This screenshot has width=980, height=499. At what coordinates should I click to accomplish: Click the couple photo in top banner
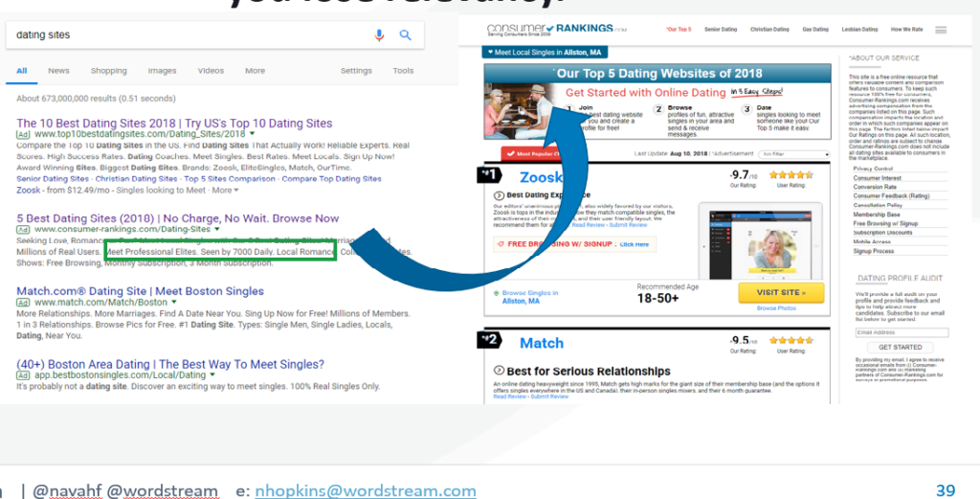518,111
